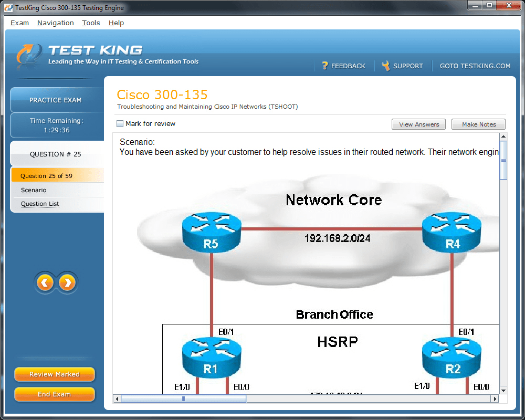Click the Branch Office label
525x420 pixels.
point(334,314)
